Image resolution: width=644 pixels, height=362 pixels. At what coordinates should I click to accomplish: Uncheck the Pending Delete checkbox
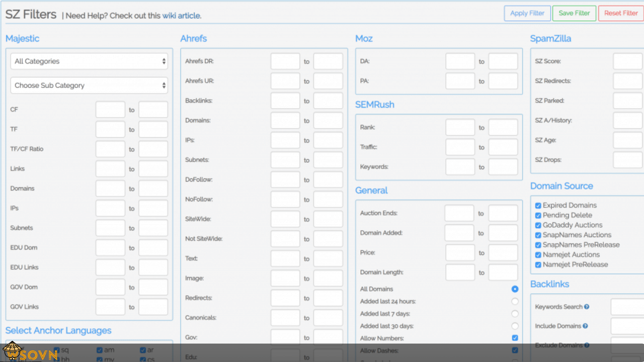tap(538, 215)
